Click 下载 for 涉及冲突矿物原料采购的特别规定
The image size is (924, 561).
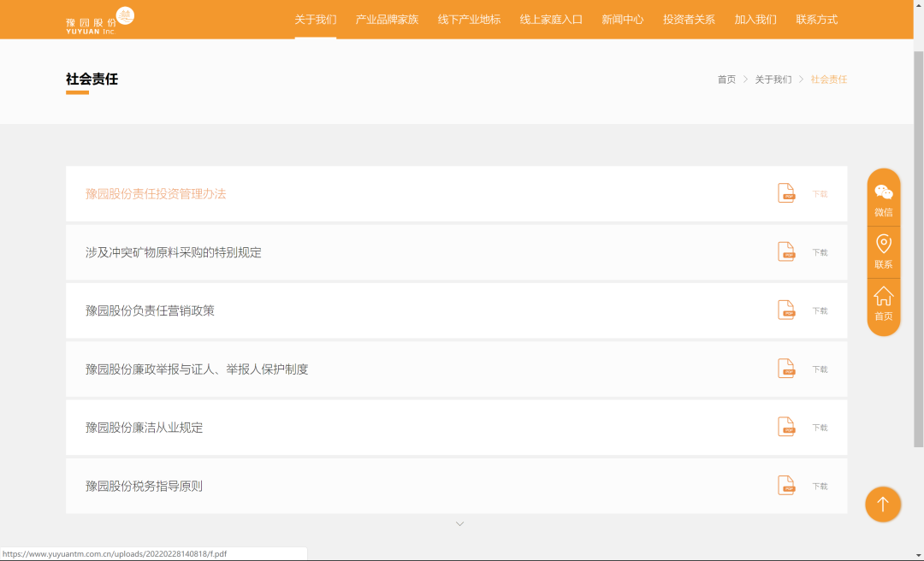tap(820, 252)
